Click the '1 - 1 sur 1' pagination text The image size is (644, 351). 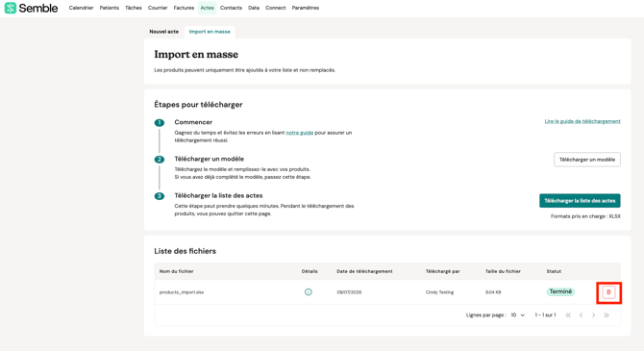pos(545,315)
